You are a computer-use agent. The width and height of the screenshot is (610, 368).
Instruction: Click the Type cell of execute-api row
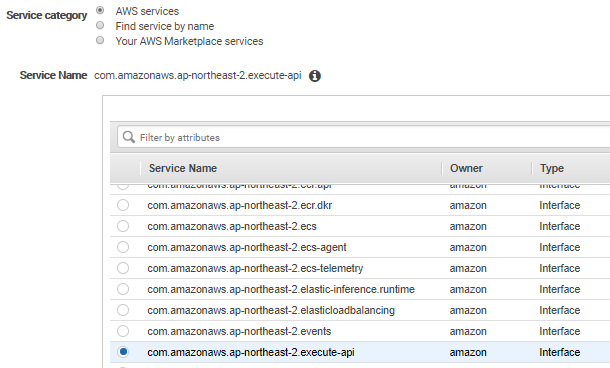[x=559, y=352]
